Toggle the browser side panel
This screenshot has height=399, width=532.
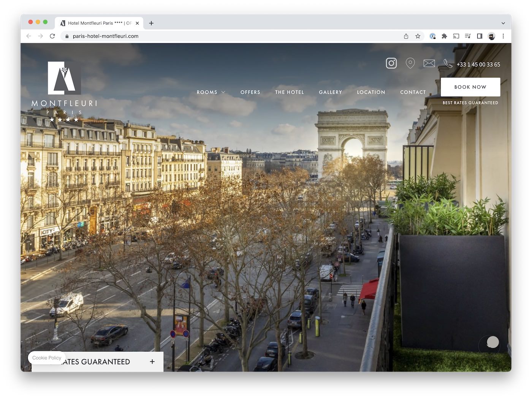(480, 36)
